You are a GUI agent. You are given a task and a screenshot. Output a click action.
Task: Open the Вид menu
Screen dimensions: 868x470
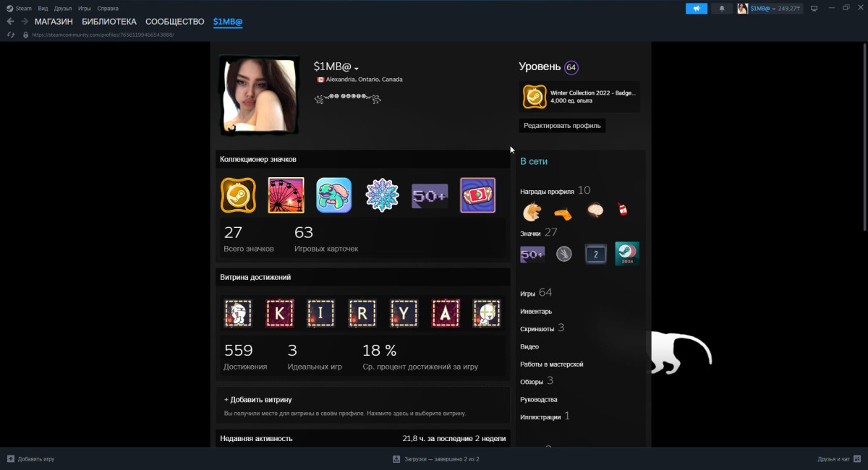(43, 8)
